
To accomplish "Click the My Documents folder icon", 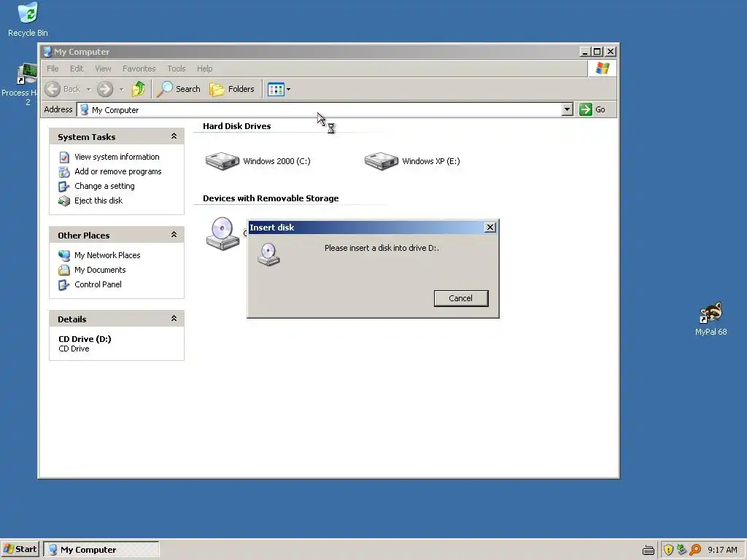I will pos(64,270).
